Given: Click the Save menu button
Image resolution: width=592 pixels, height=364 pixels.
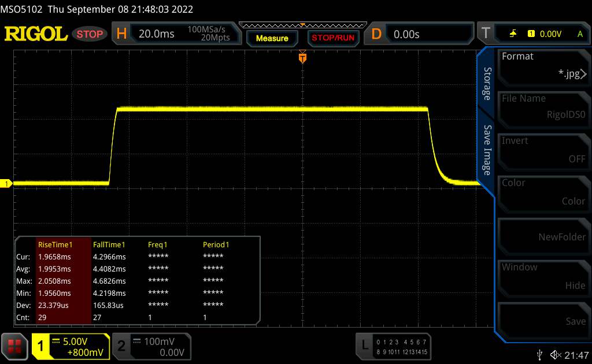Looking at the screenshot, I should pos(543,321).
